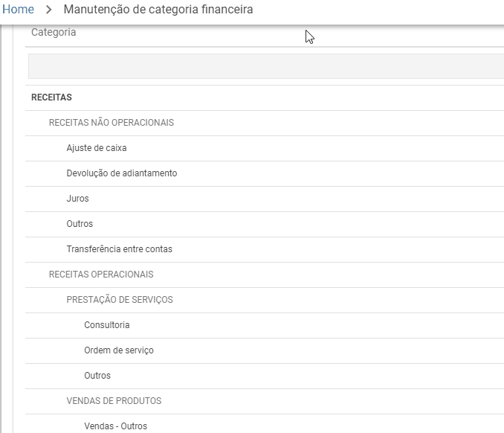
Task: Select PRESTAÇÃO DE SERVIÇOS subgroup
Action: (265, 300)
